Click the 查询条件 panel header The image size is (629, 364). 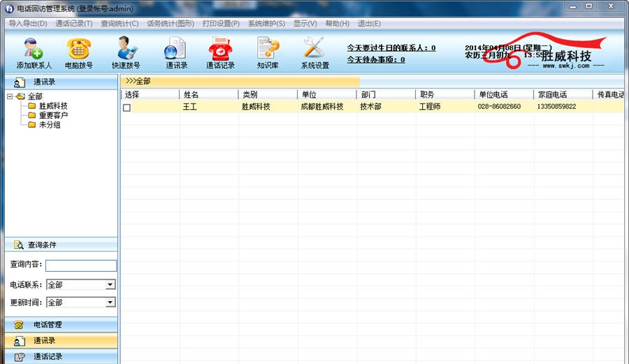(61, 245)
